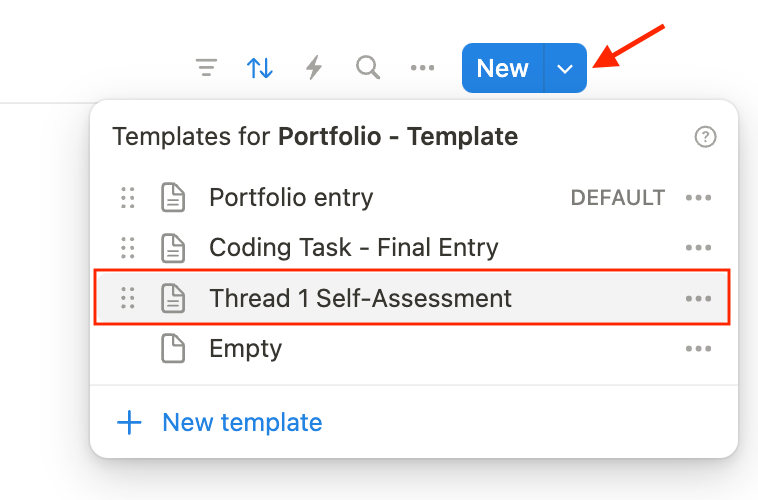Choose Coding Task - Final Entry template
758x500 pixels.
pos(353,248)
